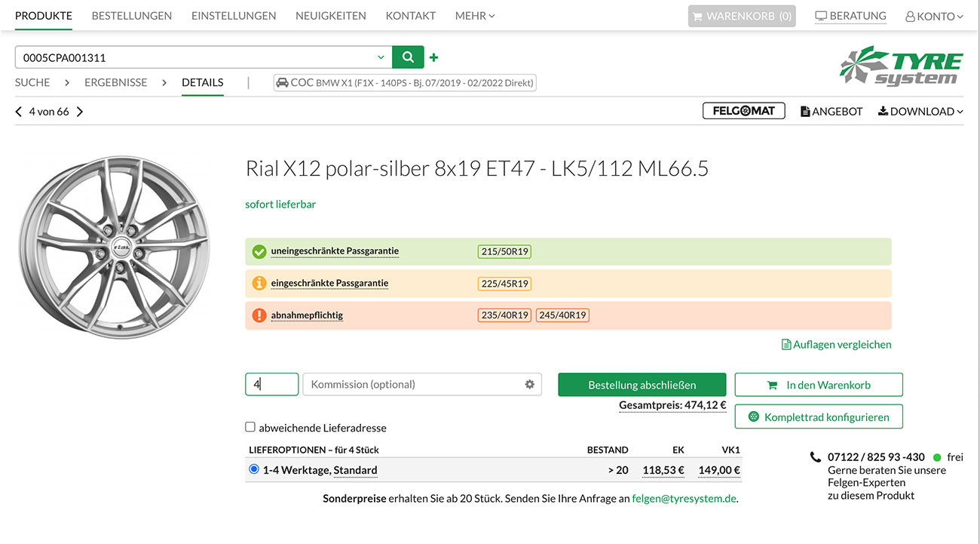980x544 pixels.
Task: Click the TyreSystem logo
Action: [902, 65]
